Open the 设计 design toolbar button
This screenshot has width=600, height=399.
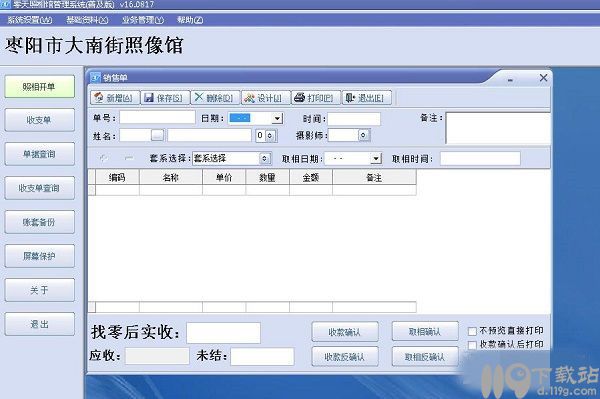pyautogui.click(x=266, y=98)
